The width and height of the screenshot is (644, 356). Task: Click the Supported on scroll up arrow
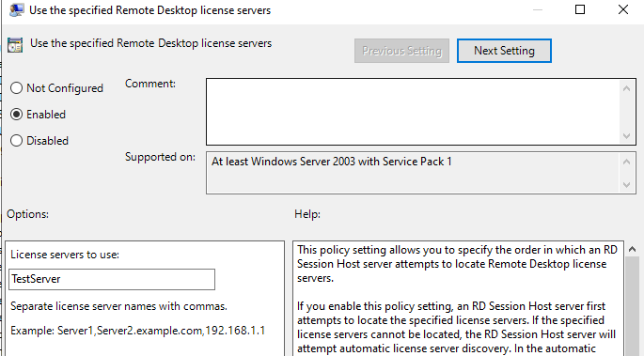coord(627,162)
